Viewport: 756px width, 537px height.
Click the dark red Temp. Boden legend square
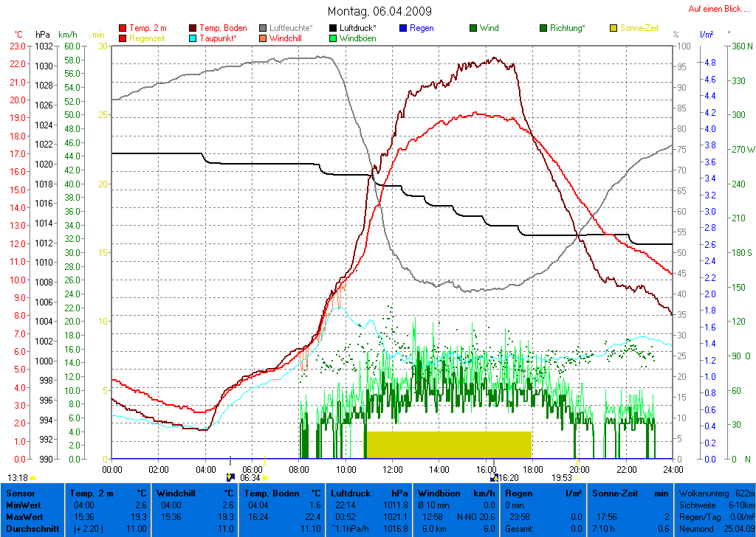pos(193,28)
